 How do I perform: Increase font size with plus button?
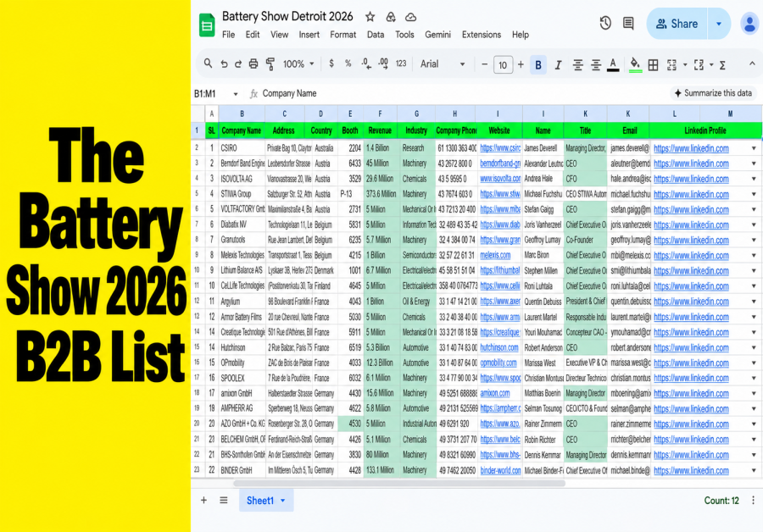521,64
